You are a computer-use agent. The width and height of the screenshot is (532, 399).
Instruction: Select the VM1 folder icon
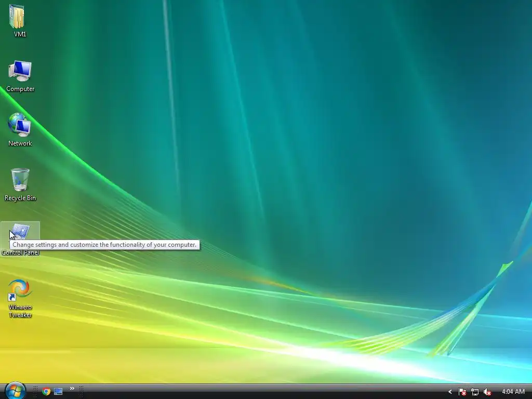coord(17,17)
